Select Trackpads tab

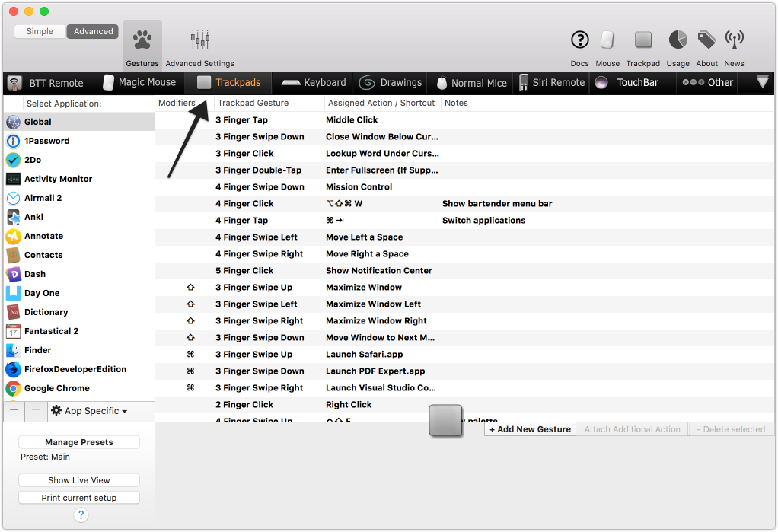point(228,82)
